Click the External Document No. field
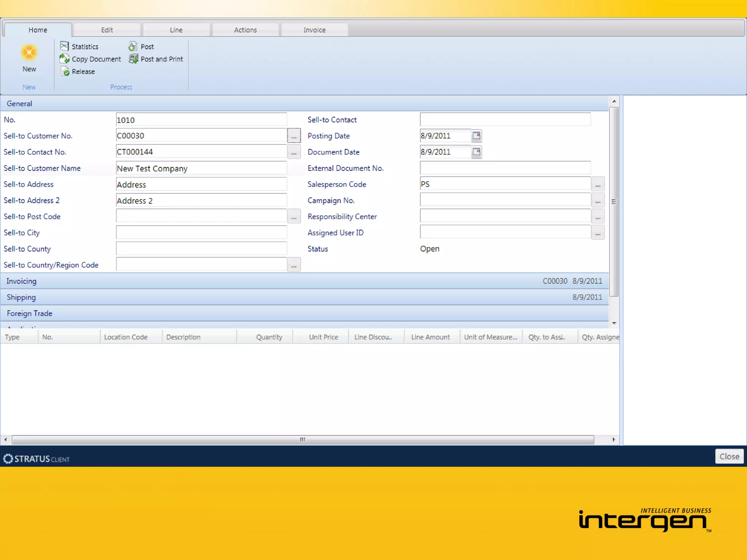This screenshot has height=560, width=747. coord(505,168)
